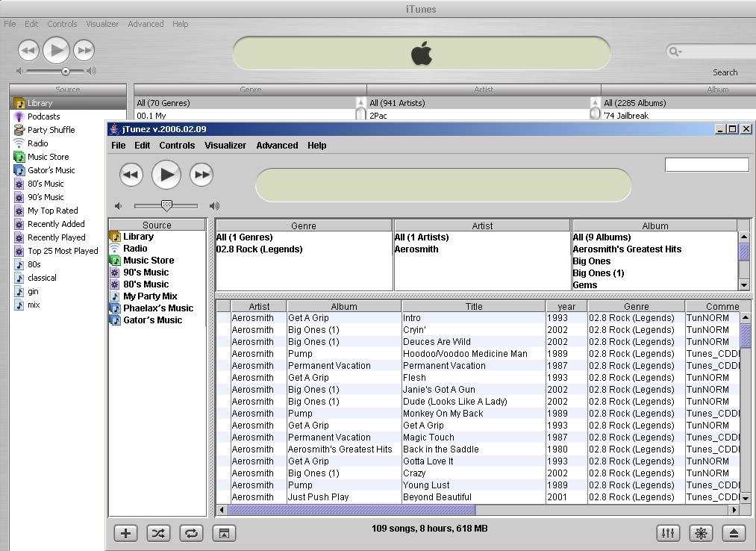Screen dimensions: 756x551
Task: Select Recently Added in iTunes Source list
Action: [x=56, y=224]
